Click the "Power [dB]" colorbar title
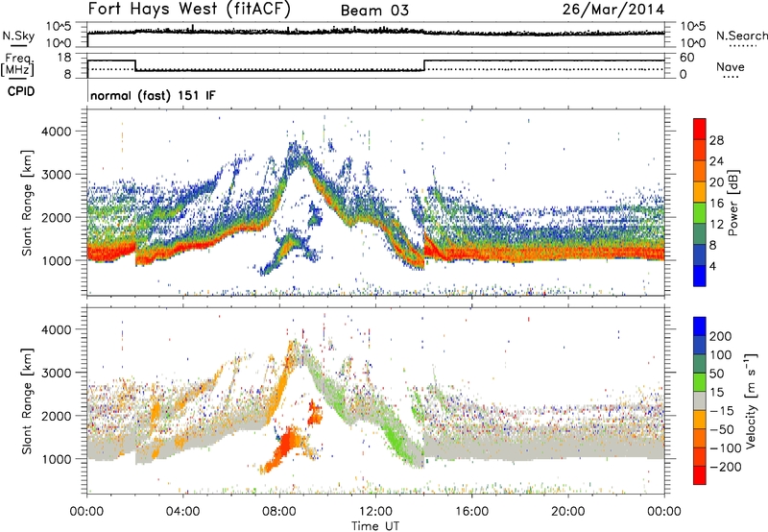The height and width of the screenshot is (532, 768). pyautogui.click(x=732, y=203)
